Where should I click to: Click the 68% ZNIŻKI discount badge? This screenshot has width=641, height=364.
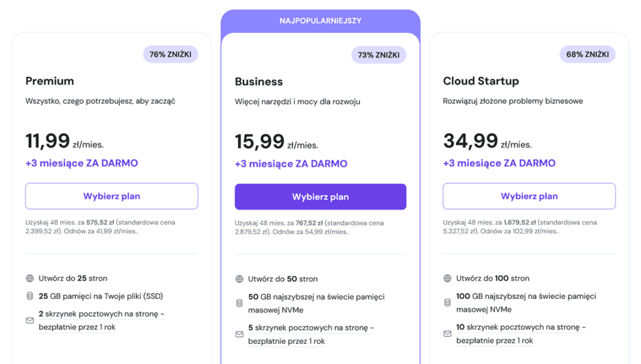point(587,54)
